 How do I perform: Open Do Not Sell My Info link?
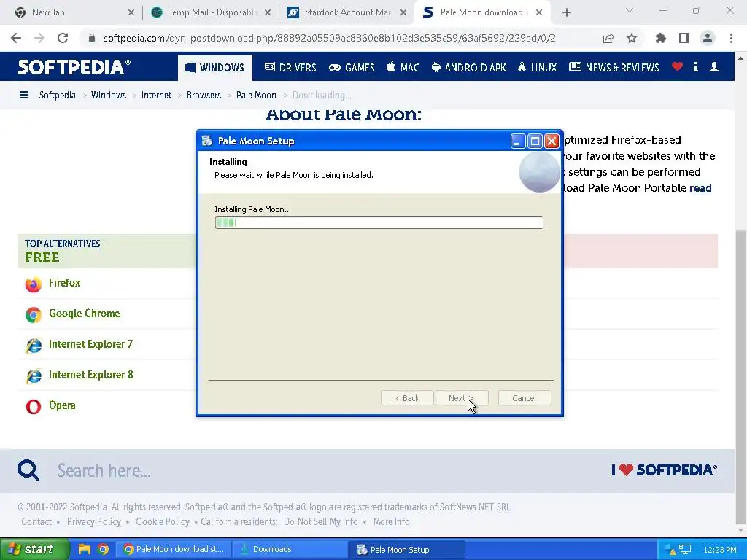click(x=321, y=521)
